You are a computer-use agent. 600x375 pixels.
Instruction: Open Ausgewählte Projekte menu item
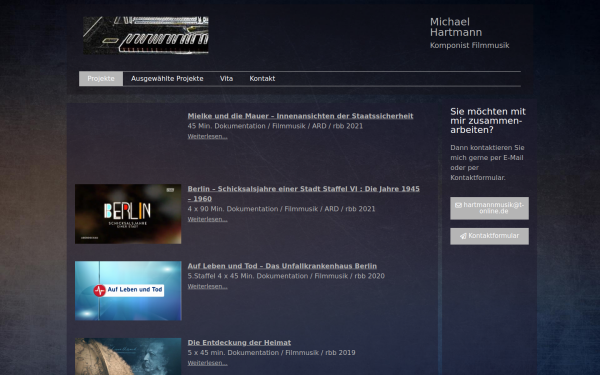point(167,78)
